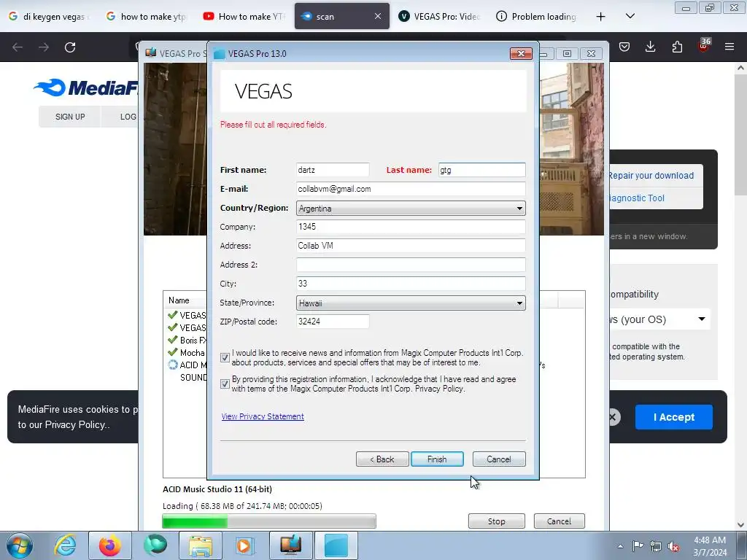Open Windows Explorer folder in taskbar
The width and height of the screenshot is (747, 560).
tap(200, 545)
